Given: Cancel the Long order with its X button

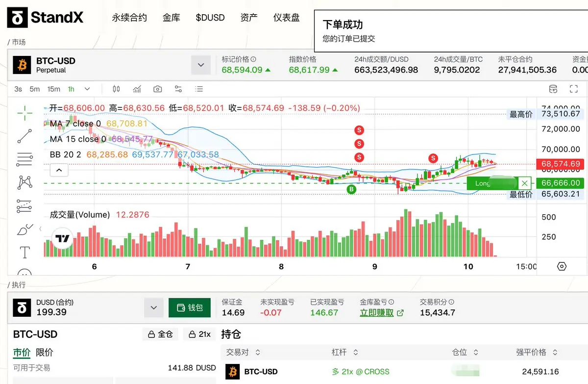Looking at the screenshot, I should [x=525, y=183].
